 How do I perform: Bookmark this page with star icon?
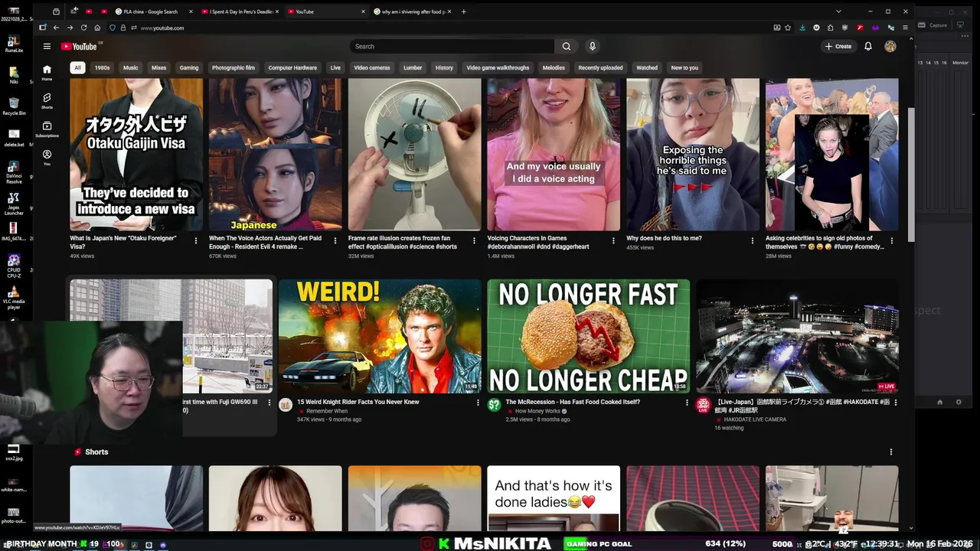(x=788, y=28)
